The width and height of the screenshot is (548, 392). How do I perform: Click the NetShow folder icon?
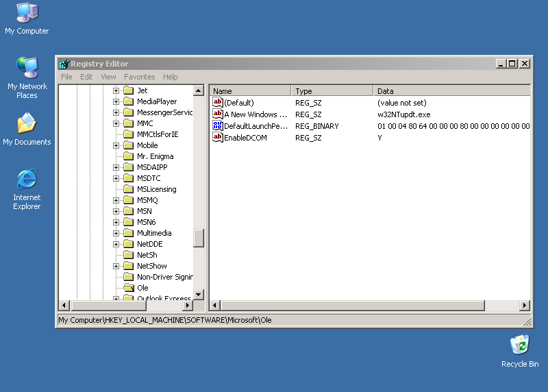tap(129, 266)
